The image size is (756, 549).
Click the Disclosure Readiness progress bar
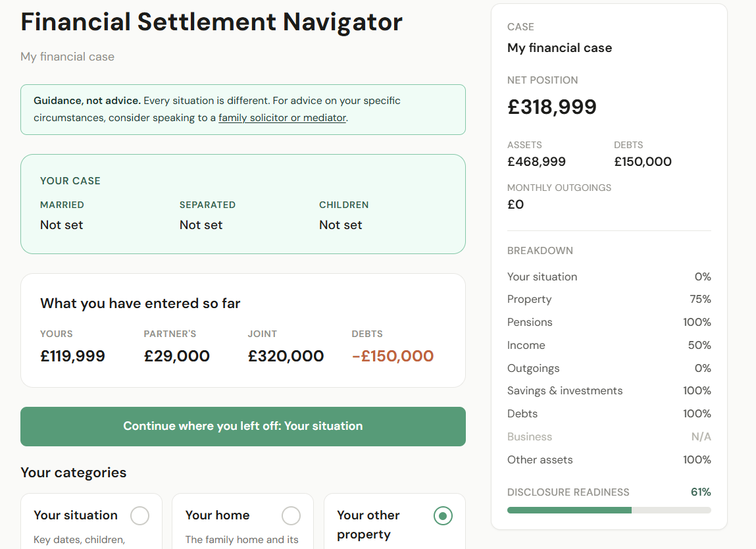coord(609,510)
